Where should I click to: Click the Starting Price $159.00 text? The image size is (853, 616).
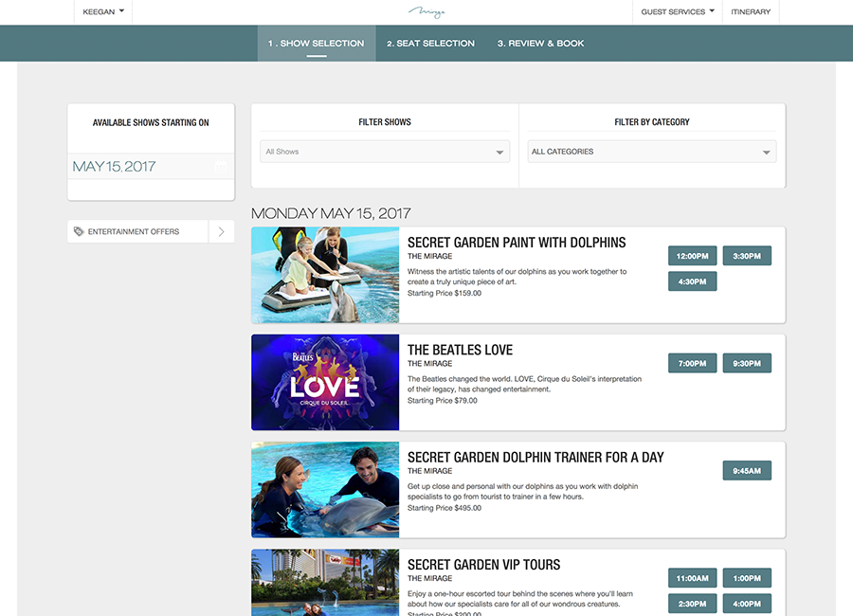445,293
